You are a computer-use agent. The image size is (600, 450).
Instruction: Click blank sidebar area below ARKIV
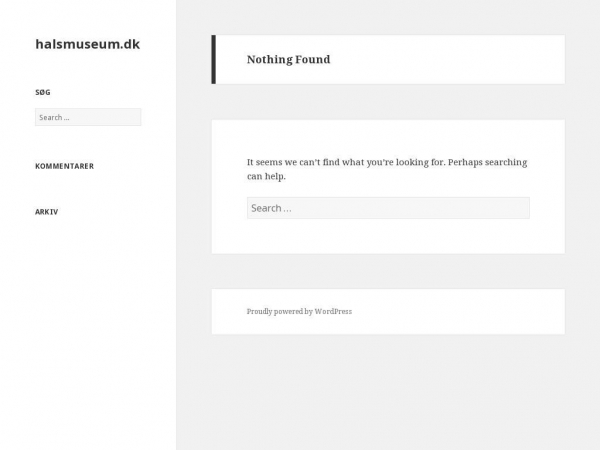[88, 325]
